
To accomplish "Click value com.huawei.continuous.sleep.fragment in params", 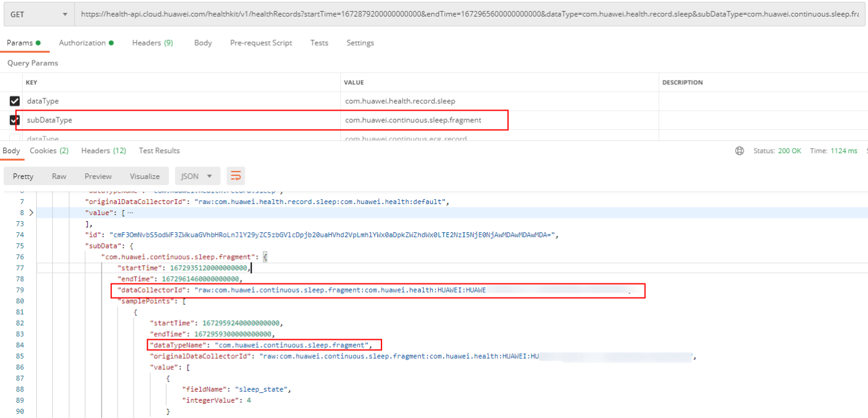I will (413, 120).
